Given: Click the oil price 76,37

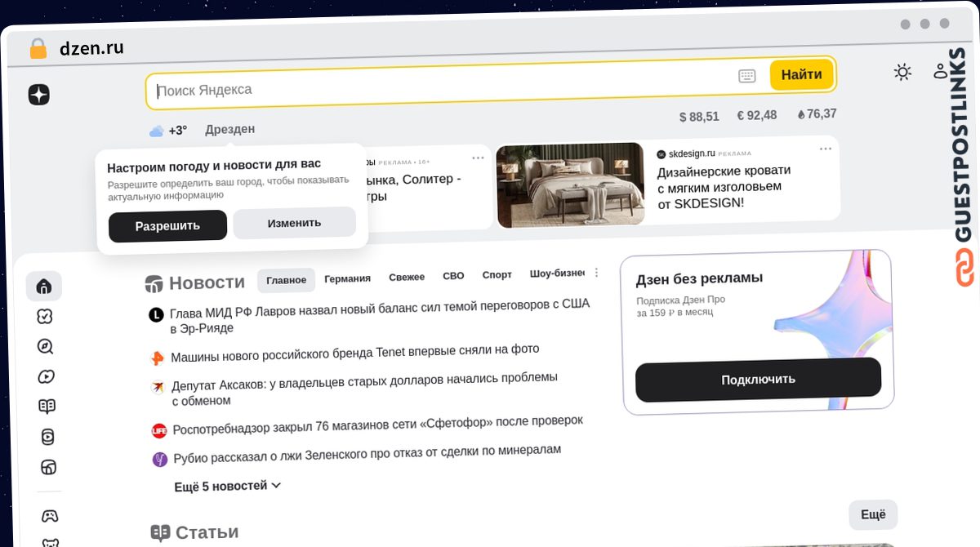Looking at the screenshot, I should point(817,114).
